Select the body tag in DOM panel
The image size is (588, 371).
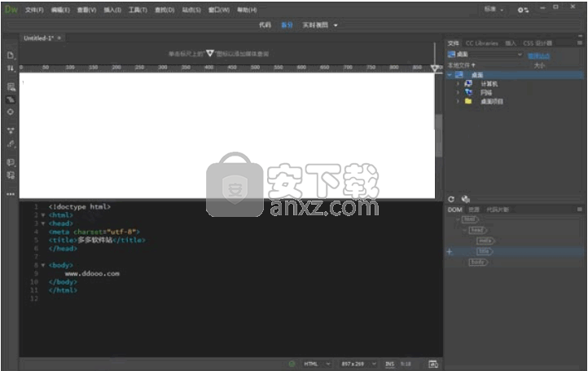(478, 262)
